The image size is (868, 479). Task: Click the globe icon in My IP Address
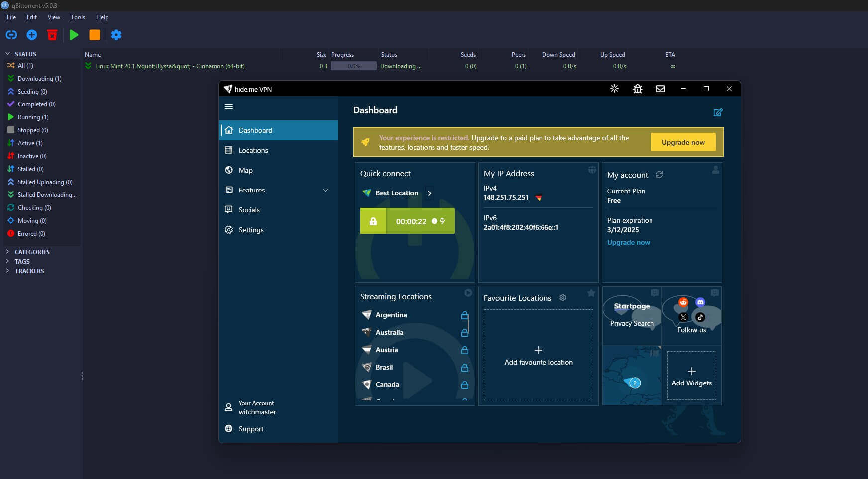click(x=592, y=170)
